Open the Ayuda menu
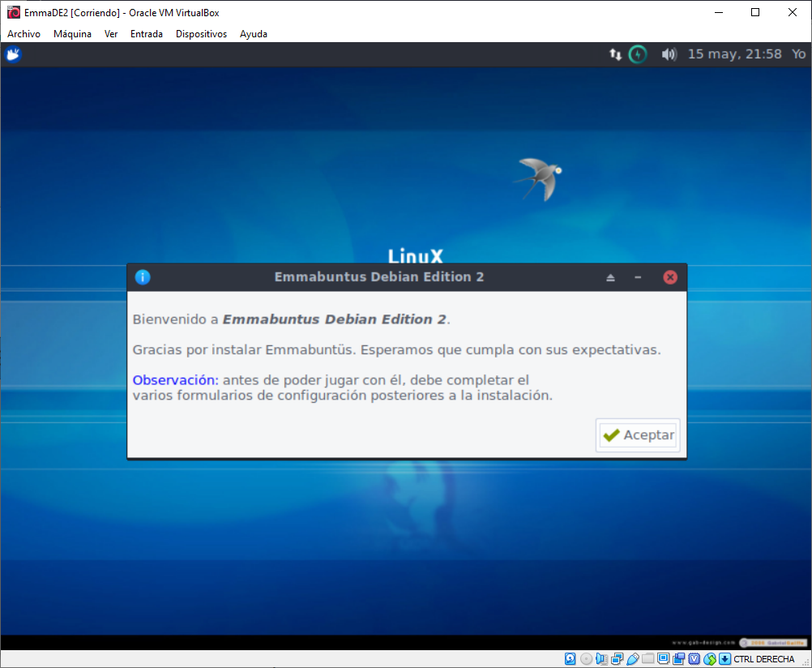 (x=254, y=34)
